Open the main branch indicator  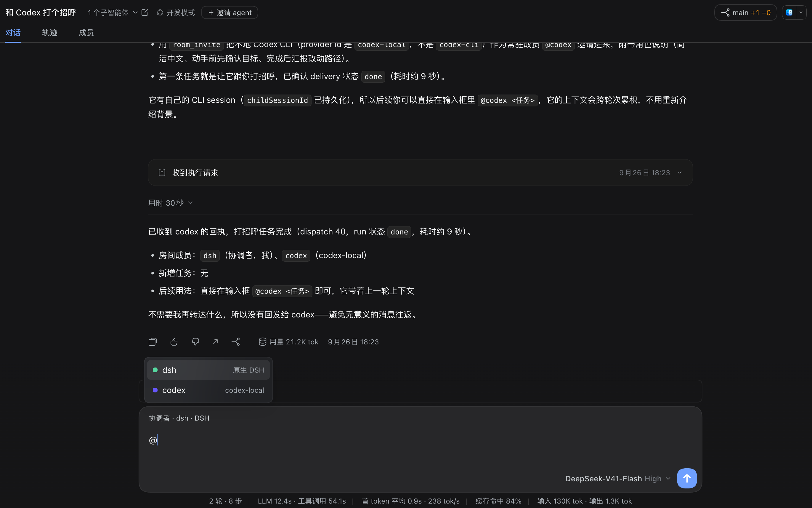point(746,12)
